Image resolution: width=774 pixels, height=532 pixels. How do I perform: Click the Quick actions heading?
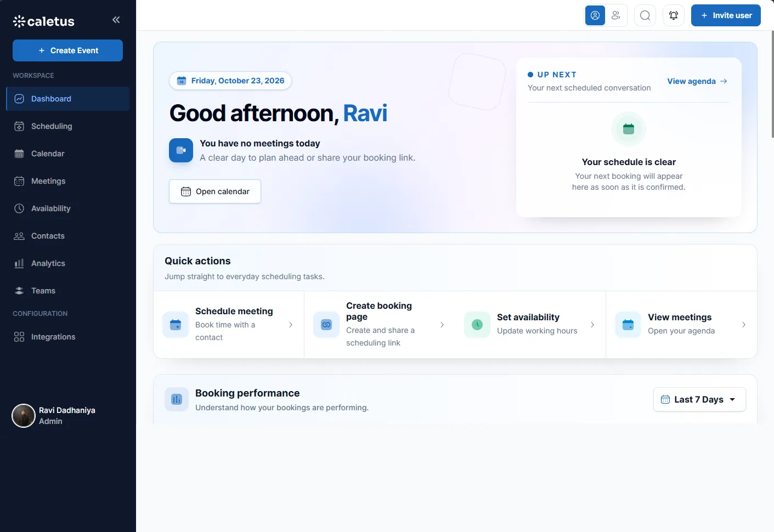pyautogui.click(x=197, y=261)
